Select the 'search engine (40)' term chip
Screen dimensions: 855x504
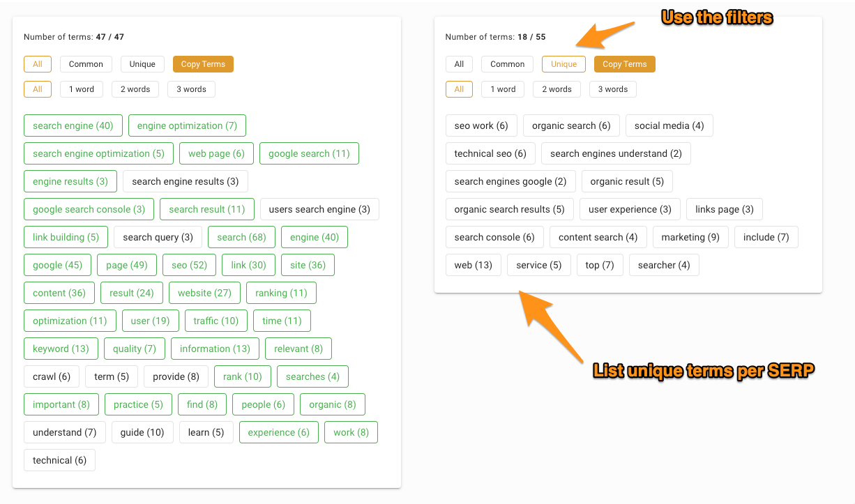point(73,125)
